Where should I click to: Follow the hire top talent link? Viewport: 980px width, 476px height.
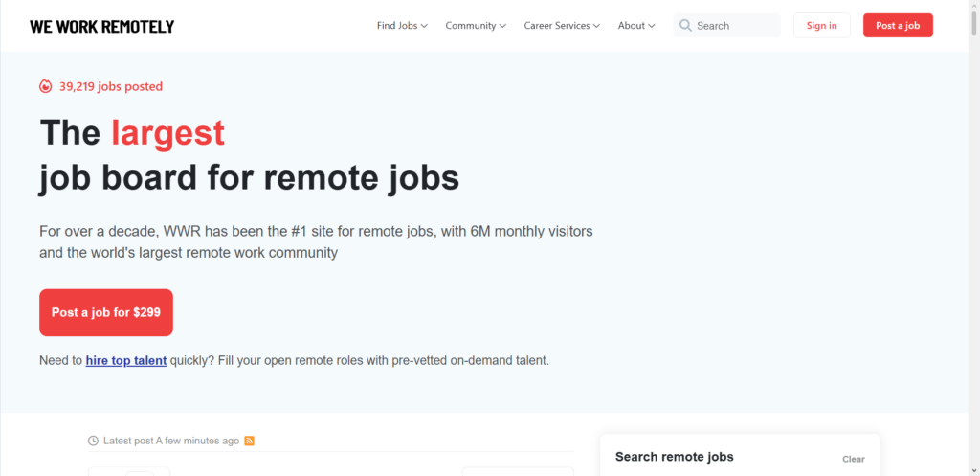126,361
